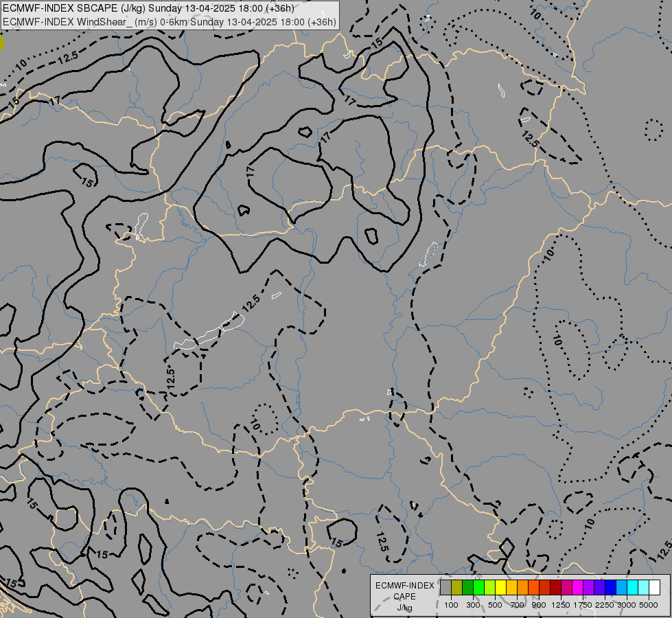
Task: Click the sky blue legend swatch
Action: [x=621, y=588]
